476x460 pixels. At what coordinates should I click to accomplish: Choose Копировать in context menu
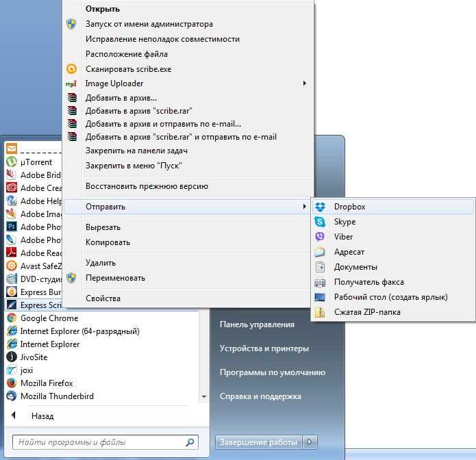[x=108, y=242]
